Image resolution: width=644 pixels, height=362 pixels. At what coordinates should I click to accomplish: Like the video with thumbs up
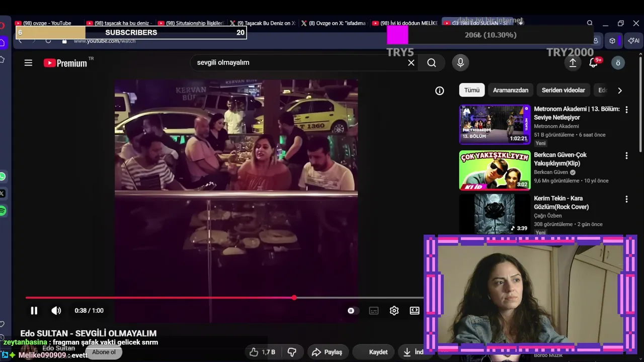pos(262,352)
